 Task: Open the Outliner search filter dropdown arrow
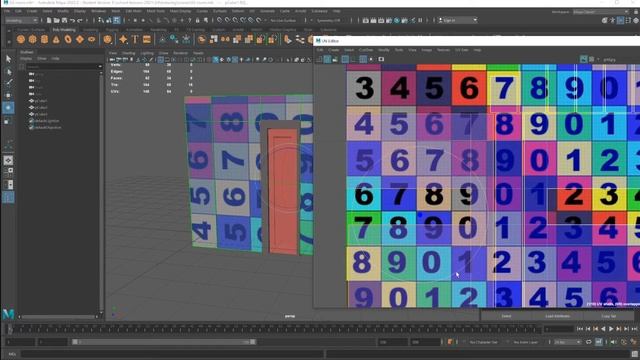point(100,67)
